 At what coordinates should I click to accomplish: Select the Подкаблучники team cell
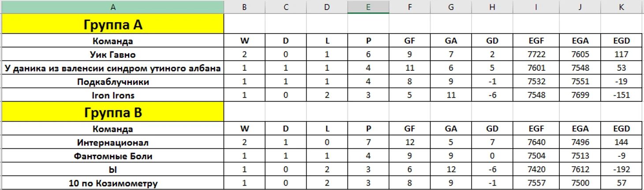tap(113, 82)
